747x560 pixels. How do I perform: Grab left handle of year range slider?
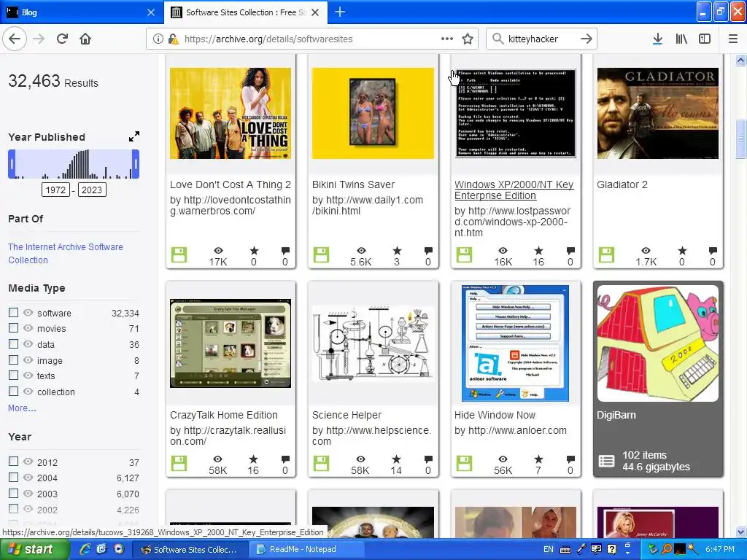coord(12,164)
